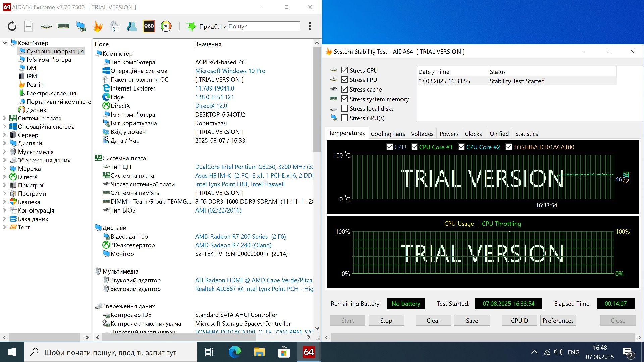
Task: Open the Microsoft Windows 10 Pro link
Action: click(230, 71)
